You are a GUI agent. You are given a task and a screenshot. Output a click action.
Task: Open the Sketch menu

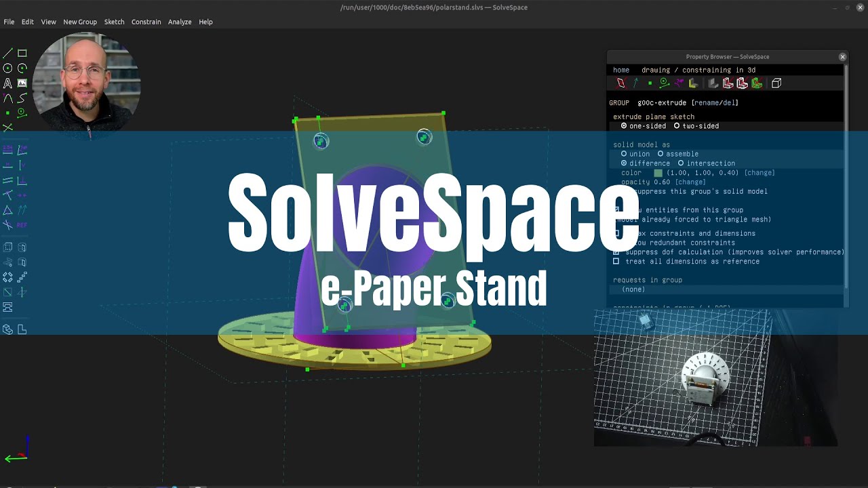pyautogui.click(x=114, y=22)
